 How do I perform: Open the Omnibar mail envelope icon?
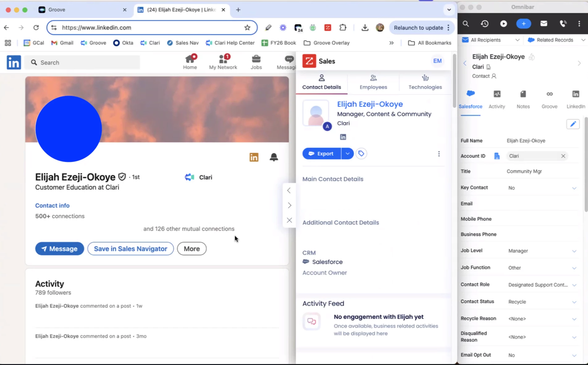point(544,23)
